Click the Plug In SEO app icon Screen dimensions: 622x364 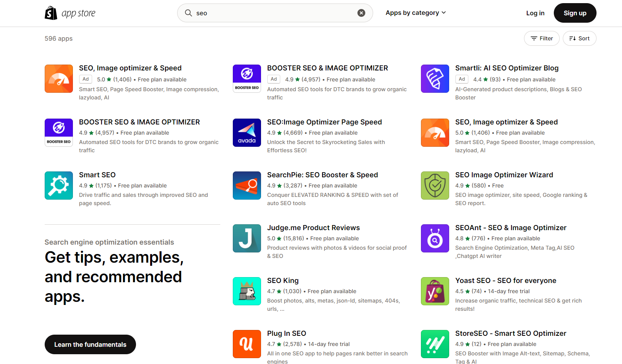tap(247, 344)
